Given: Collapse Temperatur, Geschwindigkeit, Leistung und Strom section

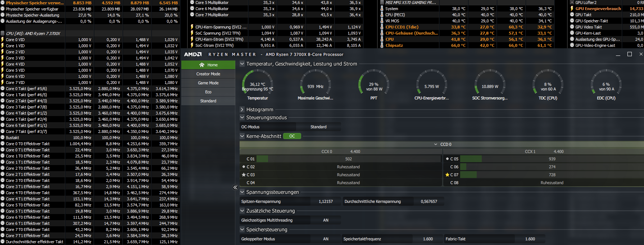Looking at the screenshot, I should click(242, 64).
